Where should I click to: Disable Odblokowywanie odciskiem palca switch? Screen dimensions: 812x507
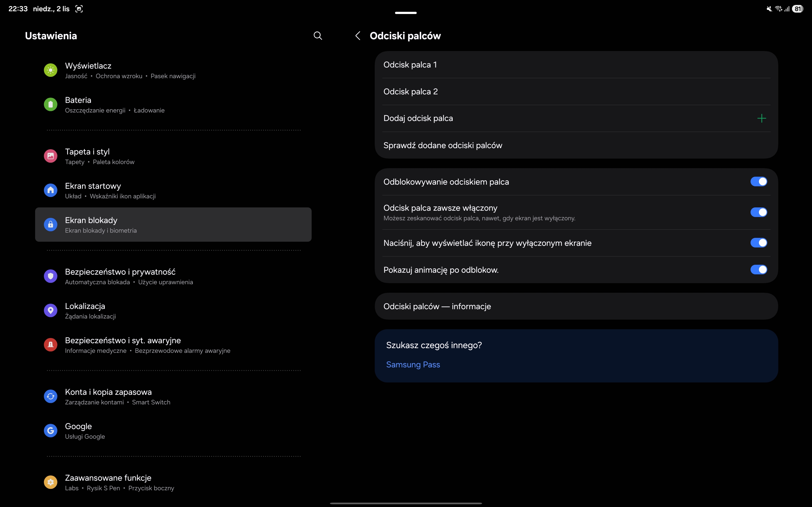758,182
